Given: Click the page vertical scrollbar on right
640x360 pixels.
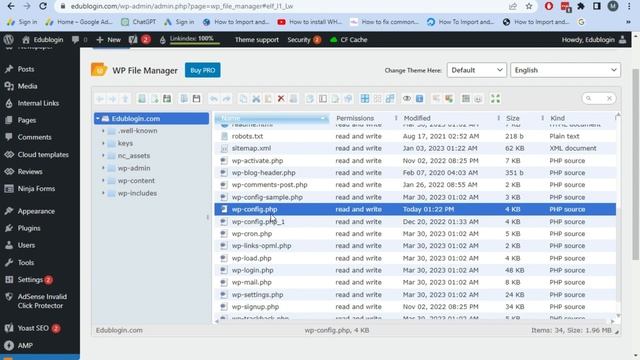Looking at the screenshot, I should 636,163.
